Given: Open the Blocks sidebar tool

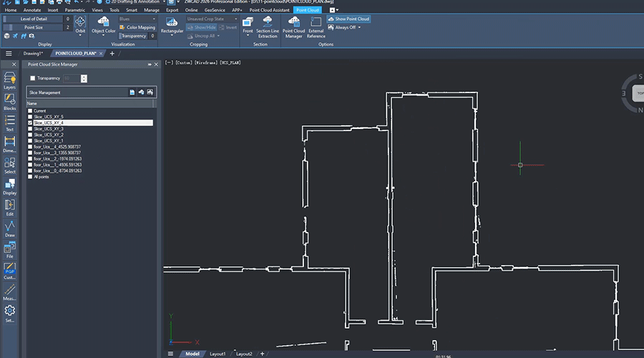Looking at the screenshot, I should [x=9, y=102].
